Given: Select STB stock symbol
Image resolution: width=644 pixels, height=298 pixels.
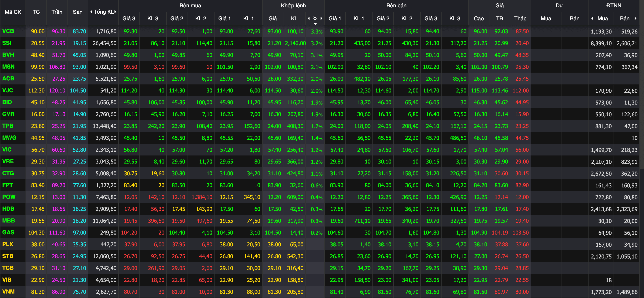Looking at the screenshot, I should pyautogui.click(x=8, y=256).
